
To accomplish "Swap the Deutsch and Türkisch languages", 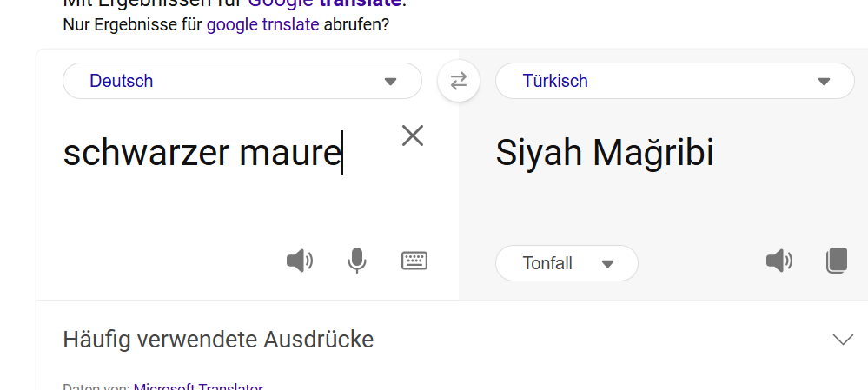I will point(459,81).
